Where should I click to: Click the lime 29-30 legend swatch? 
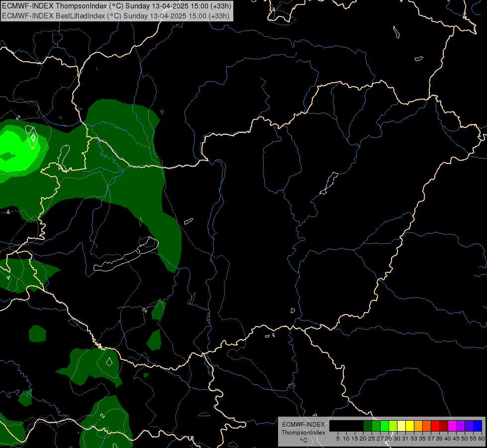coord(393,426)
